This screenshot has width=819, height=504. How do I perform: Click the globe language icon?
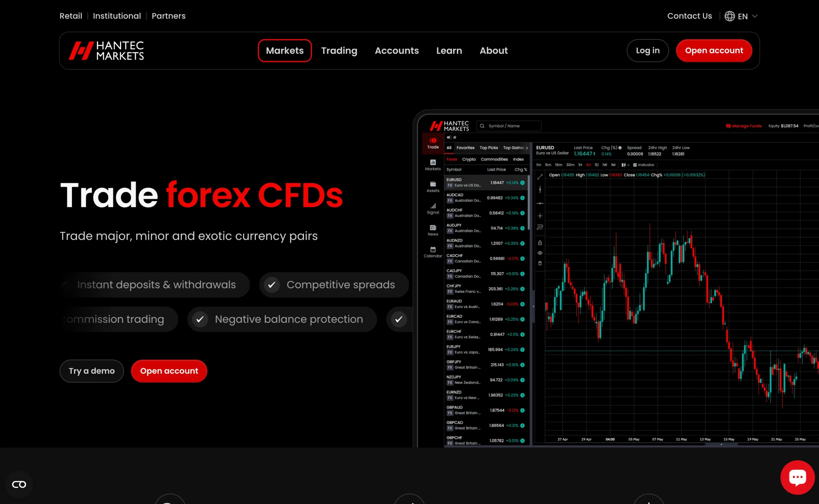pos(729,16)
